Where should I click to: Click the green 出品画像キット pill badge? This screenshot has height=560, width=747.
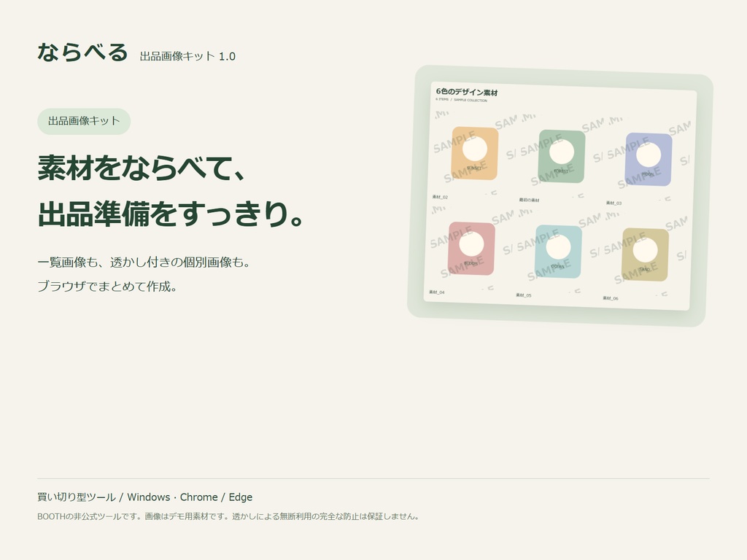pos(84,121)
